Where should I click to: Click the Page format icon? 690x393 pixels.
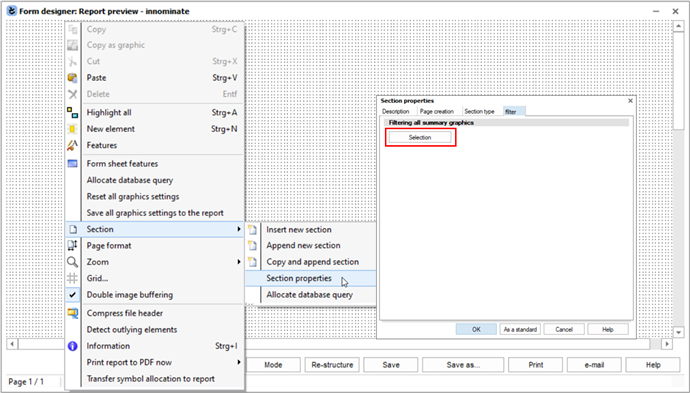tap(73, 246)
